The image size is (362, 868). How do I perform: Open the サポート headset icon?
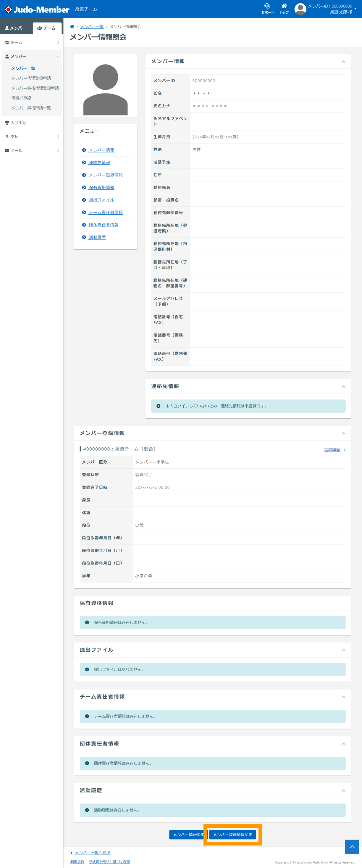267,8
